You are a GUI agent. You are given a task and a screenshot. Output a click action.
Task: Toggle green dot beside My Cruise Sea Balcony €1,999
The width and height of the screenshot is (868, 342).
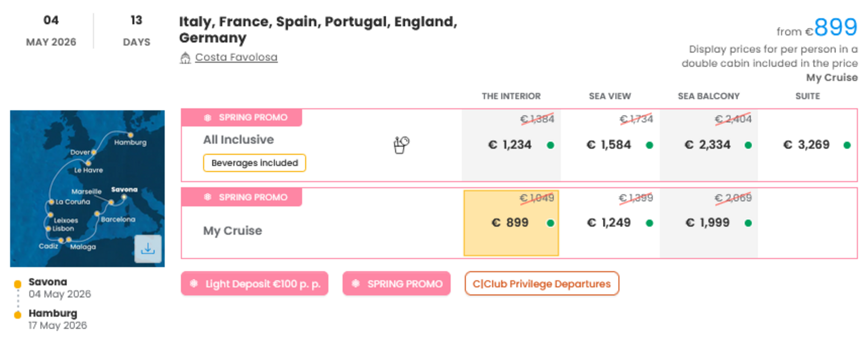point(748,223)
